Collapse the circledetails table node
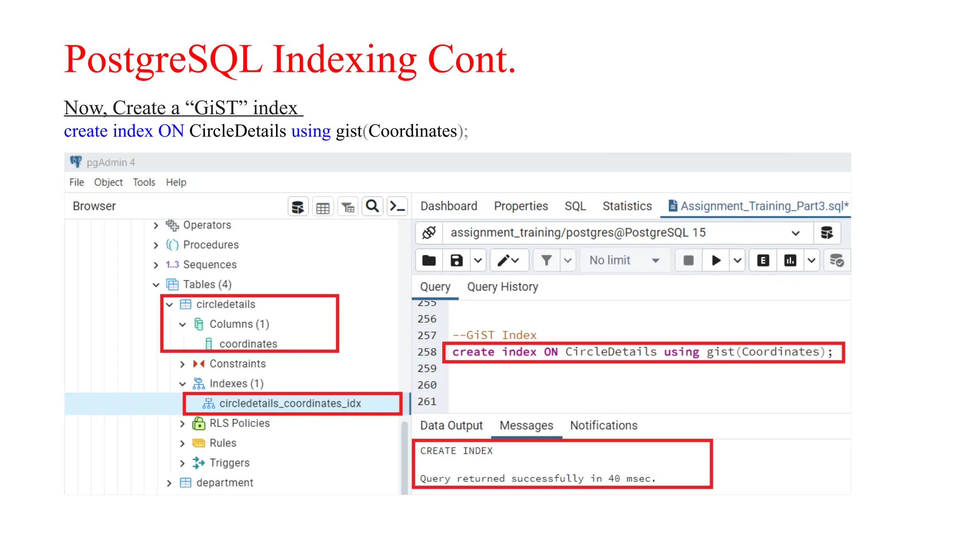This screenshot has width=980, height=551. point(169,305)
